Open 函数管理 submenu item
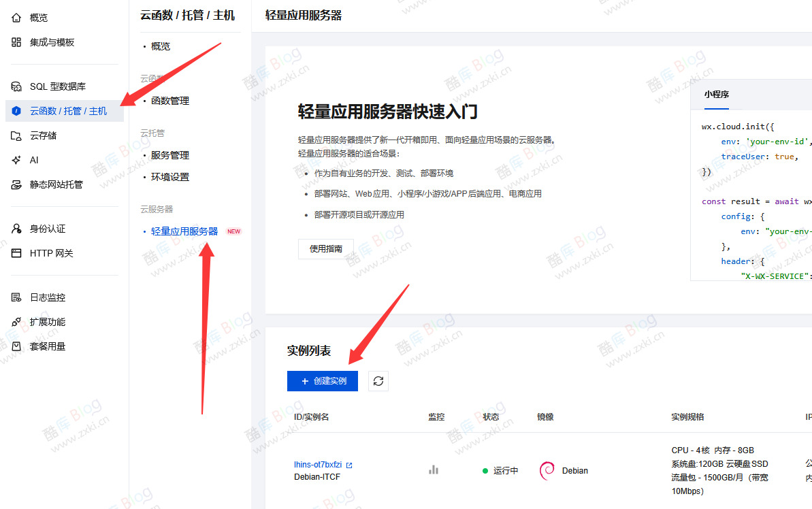The width and height of the screenshot is (812, 509). 170,101
